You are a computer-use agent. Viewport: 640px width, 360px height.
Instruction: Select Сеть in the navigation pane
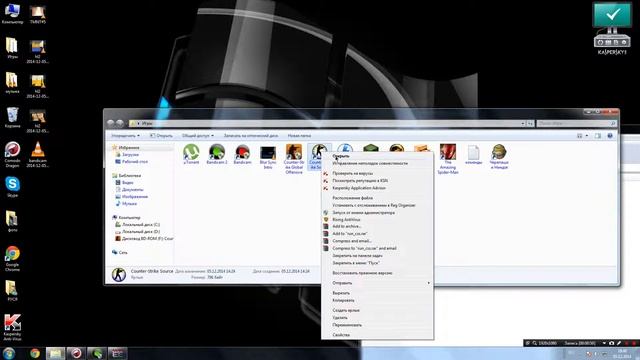(x=120, y=253)
